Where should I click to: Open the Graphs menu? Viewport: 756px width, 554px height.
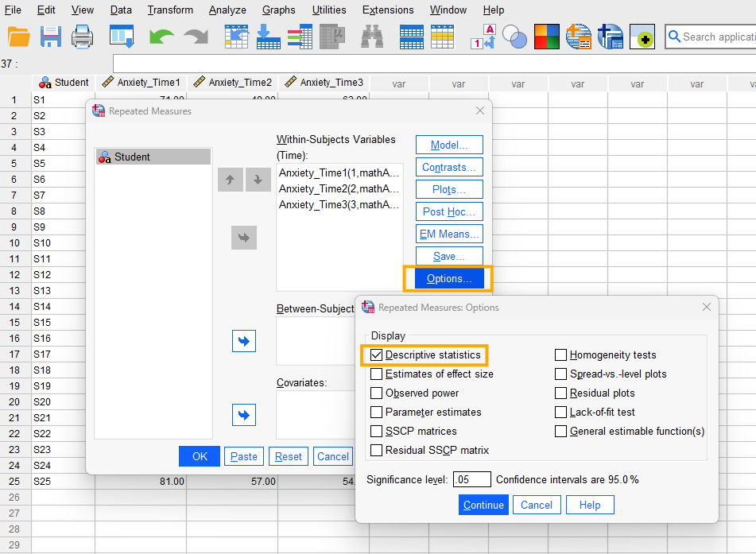278,10
